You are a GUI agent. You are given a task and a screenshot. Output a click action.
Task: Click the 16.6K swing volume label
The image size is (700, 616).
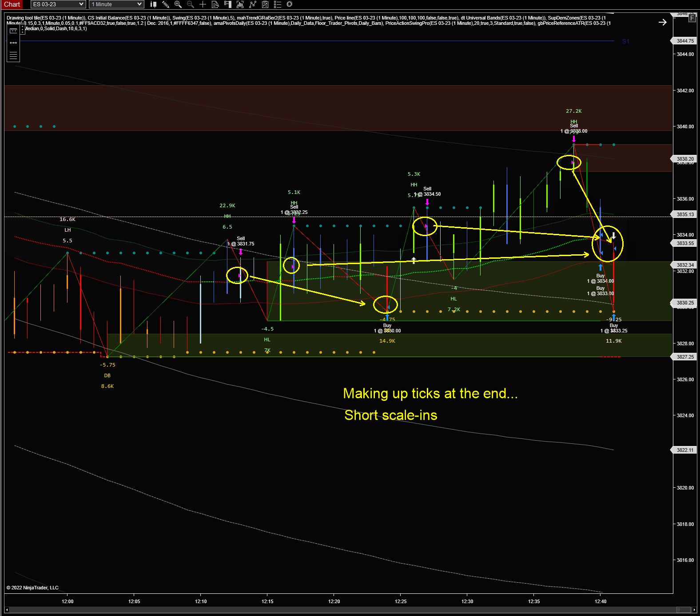68,219
